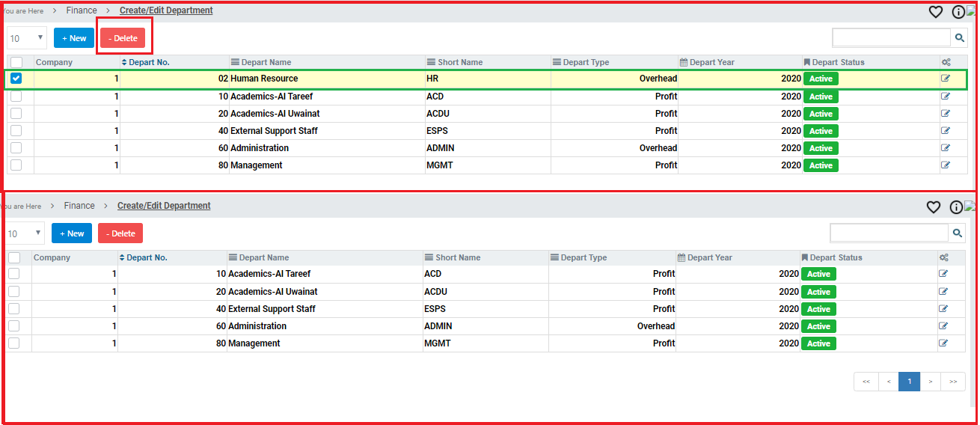
Task: Click edit icon for Academics-Al Tareef in lower table
Action: [943, 274]
